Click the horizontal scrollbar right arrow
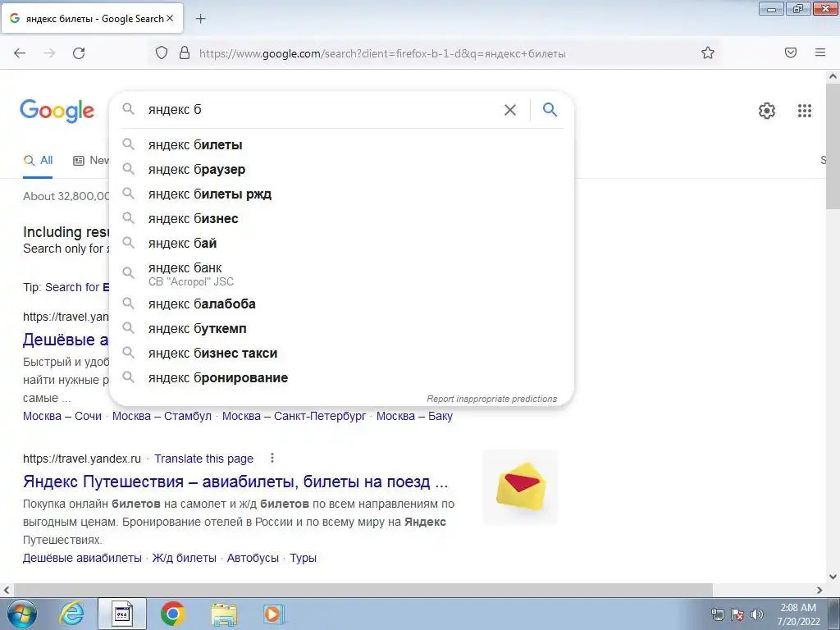 point(819,590)
